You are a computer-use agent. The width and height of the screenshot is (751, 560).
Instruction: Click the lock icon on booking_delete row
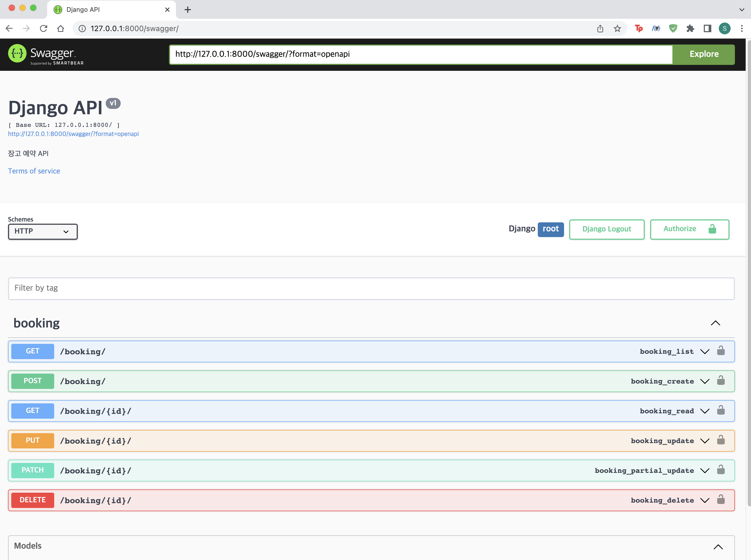[x=721, y=500]
